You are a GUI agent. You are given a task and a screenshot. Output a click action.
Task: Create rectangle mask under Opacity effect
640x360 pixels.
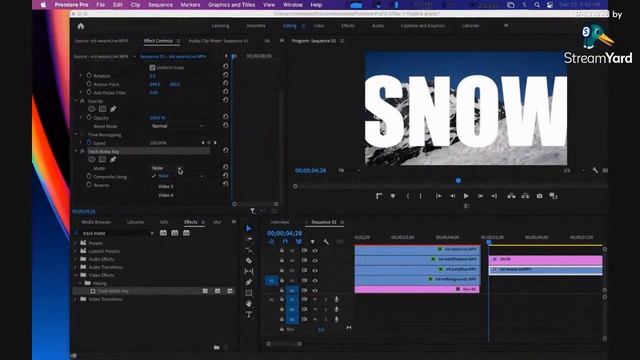102,109
